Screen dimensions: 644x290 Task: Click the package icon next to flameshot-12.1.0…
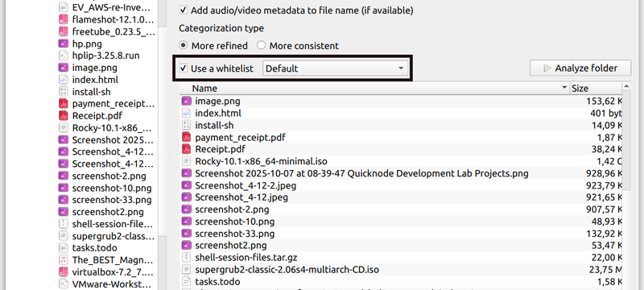coord(64,19)
